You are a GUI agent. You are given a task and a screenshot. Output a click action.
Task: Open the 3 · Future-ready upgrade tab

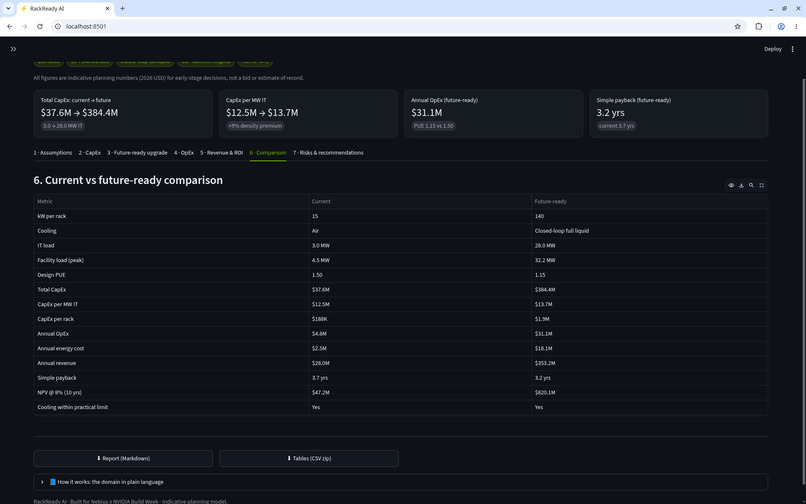pyautogui.click(x=137, y=153)
